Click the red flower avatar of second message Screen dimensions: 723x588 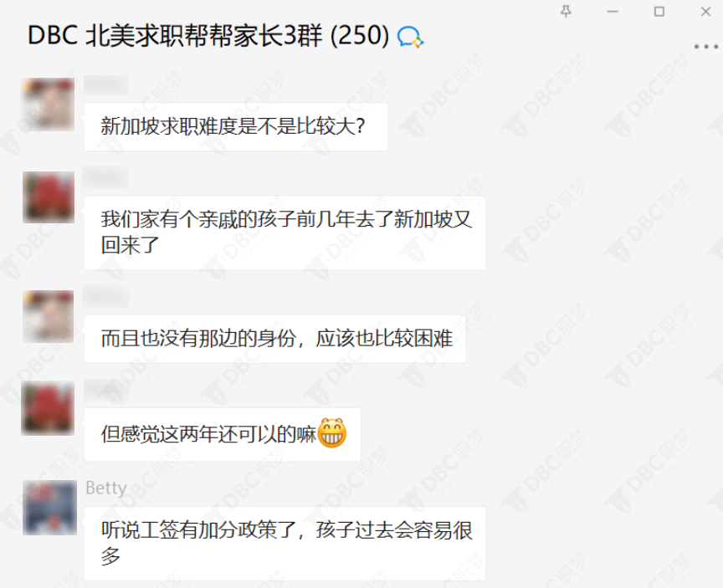(49, 197)
